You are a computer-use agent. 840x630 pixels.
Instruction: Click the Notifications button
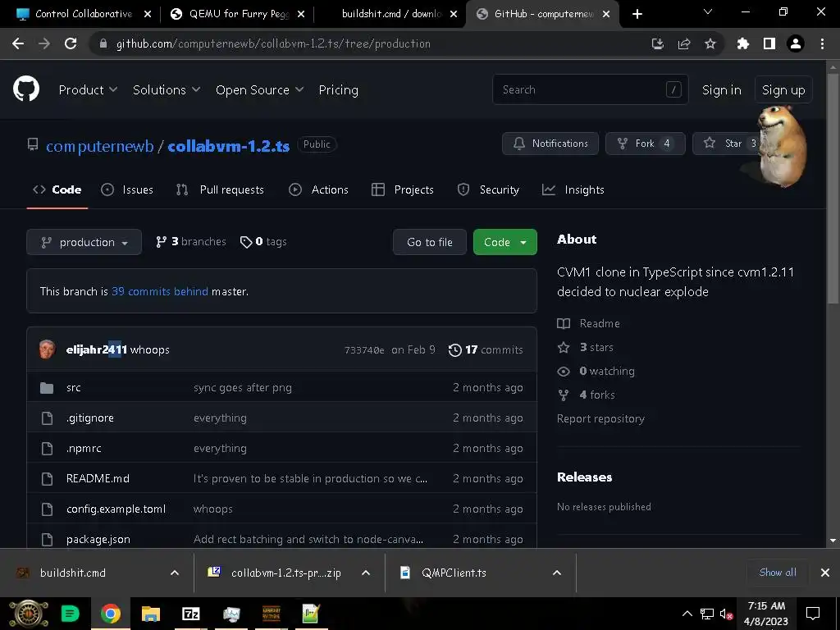[550, 144]
